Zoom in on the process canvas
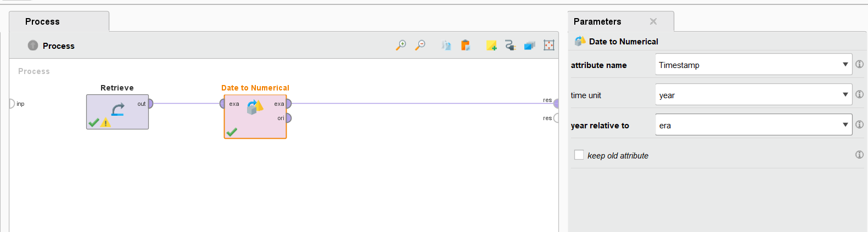 pos(401,45)
